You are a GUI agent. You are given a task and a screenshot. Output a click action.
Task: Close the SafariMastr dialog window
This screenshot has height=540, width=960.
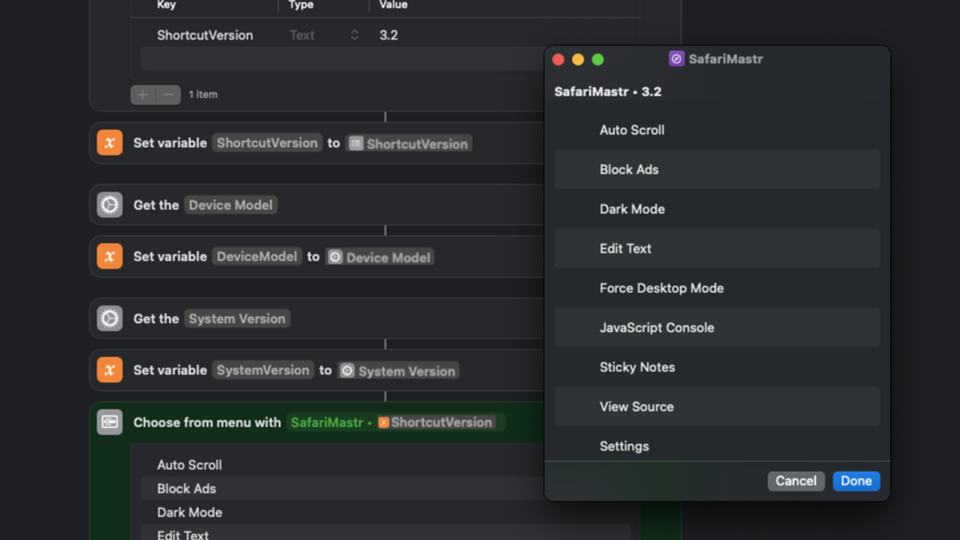[x=558, y=59]
